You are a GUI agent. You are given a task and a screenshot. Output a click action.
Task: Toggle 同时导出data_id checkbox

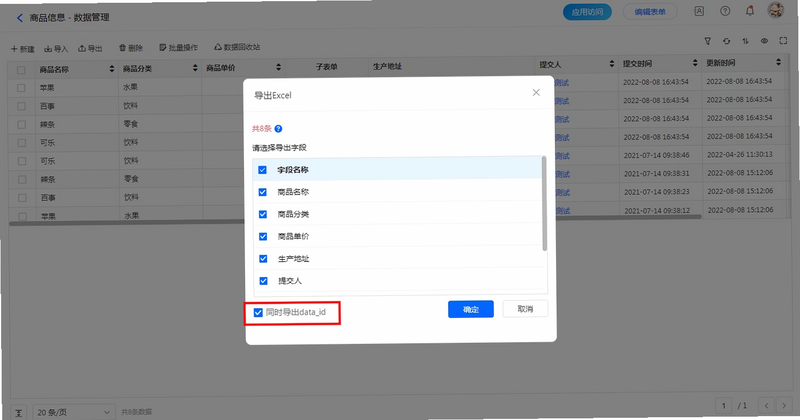[258, 312]
